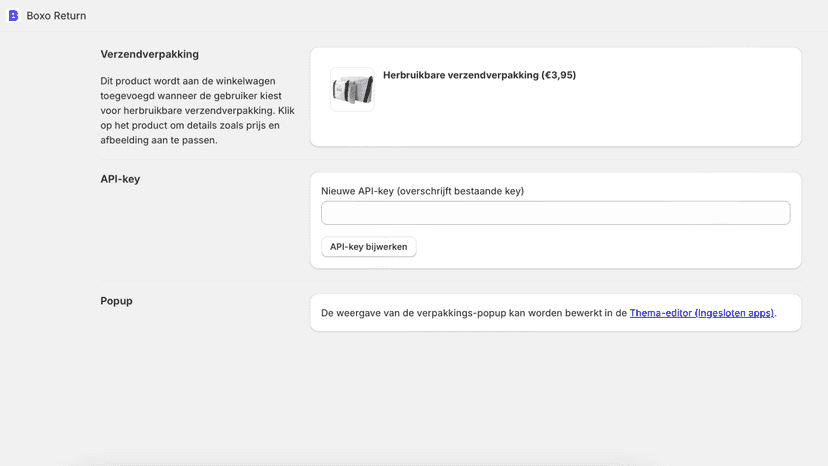Viewport: 828px width, 466px height.
Task: Click the 'Nieuwe API-key (overschrijft bestaande key)' label
Action: [x=422, y=191]
